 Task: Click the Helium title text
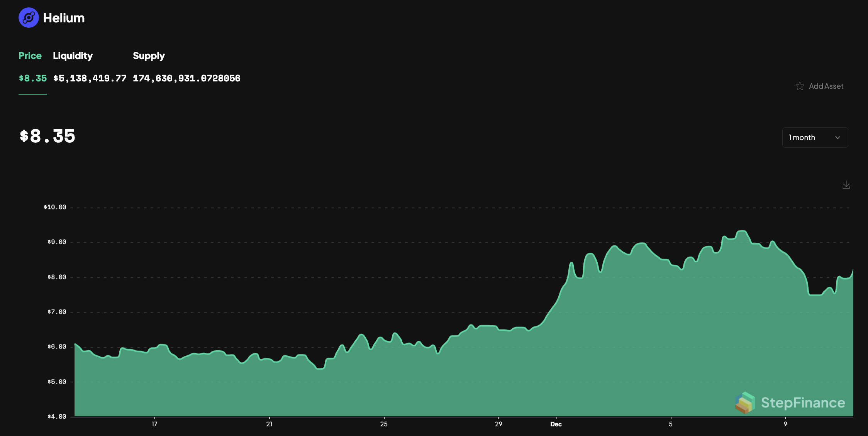pyautogui.click(x=64, y=17)
